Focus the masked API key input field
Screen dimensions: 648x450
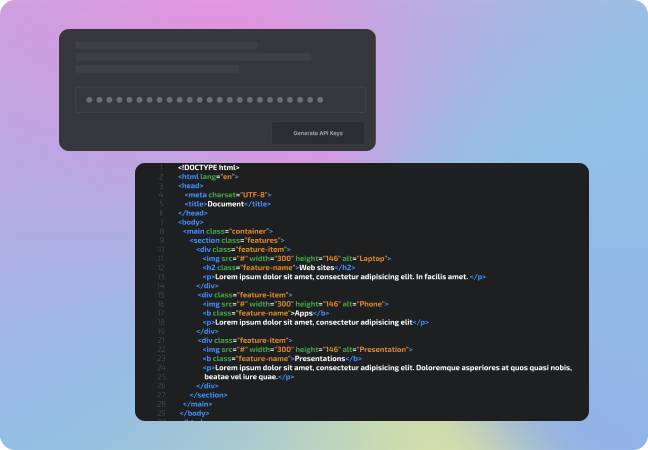click(x=220, y=100)
